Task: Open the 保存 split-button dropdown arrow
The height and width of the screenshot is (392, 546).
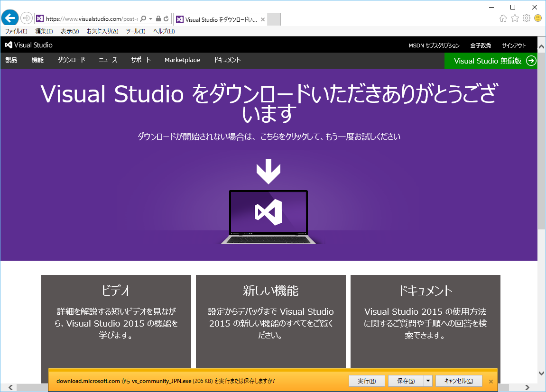Action: point(427,381)
